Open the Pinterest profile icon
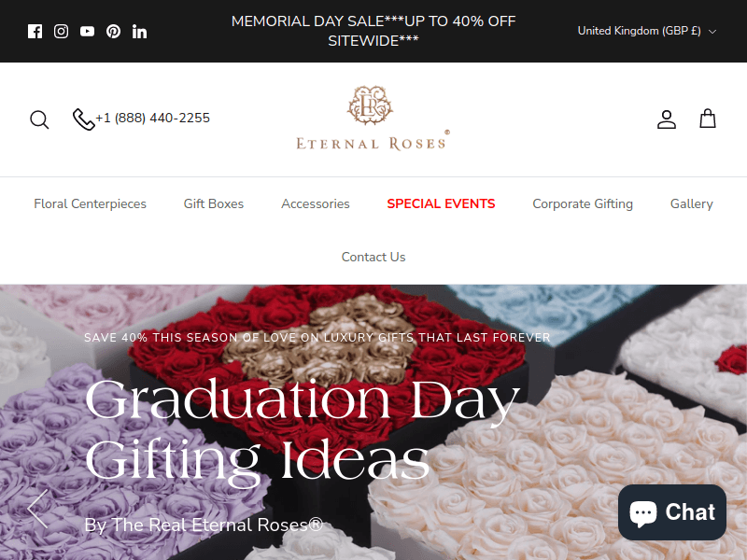The image size is (747, 560). pyautogui.click(x=113, y=32)
